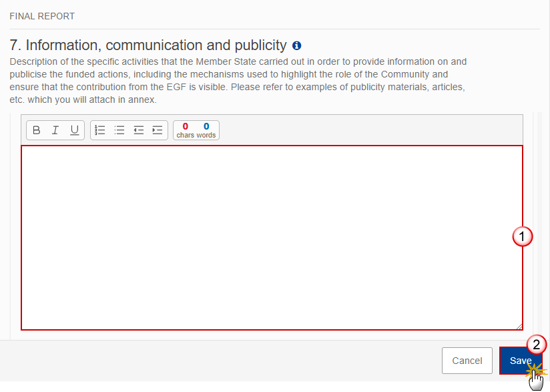Insert a numbered list

100,130
